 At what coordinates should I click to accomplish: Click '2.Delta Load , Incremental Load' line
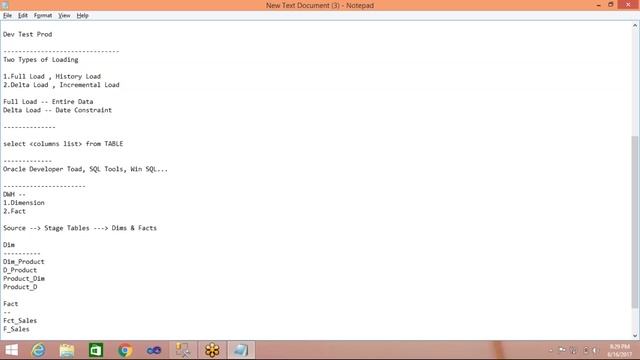[61, 85]
